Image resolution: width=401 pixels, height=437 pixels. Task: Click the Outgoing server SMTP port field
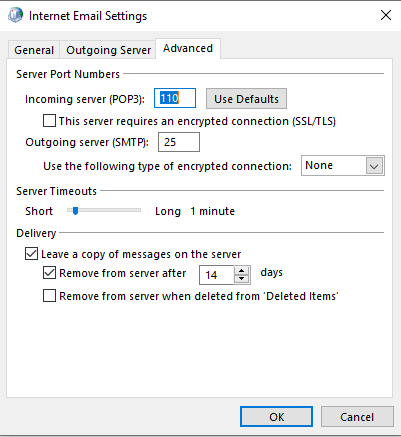(x=179, y=142)
